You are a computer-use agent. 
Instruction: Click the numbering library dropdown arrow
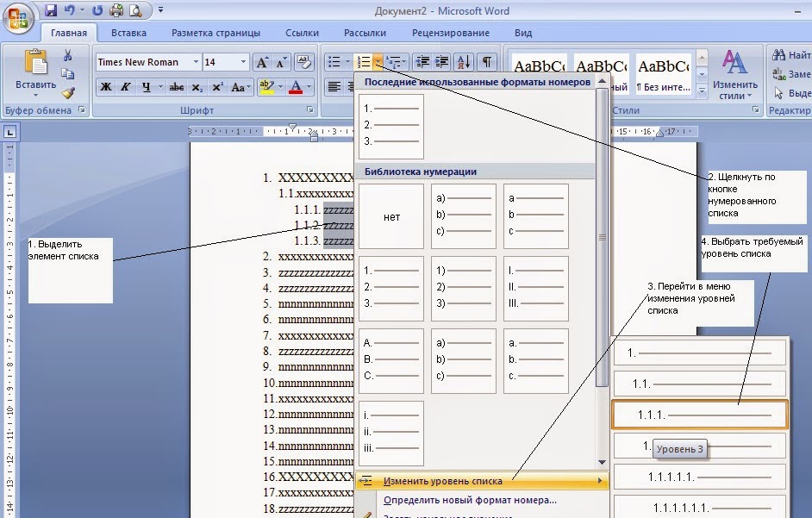[x=378, y=62]
